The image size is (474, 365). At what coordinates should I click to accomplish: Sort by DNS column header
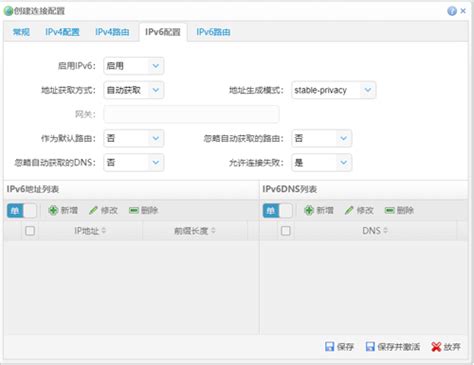pos(375,231)
